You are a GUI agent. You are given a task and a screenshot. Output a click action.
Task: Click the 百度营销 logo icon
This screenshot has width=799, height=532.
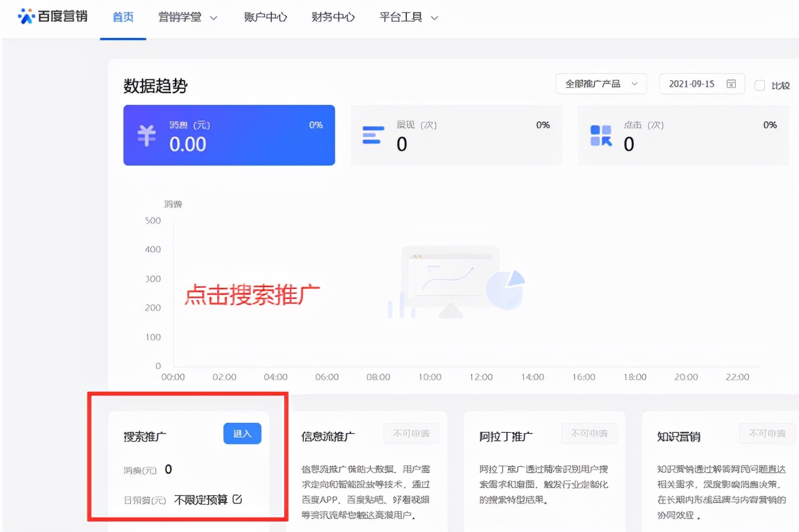click(26, 16)
